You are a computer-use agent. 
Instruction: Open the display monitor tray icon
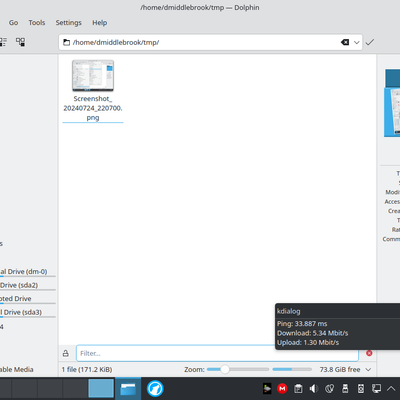376,388
